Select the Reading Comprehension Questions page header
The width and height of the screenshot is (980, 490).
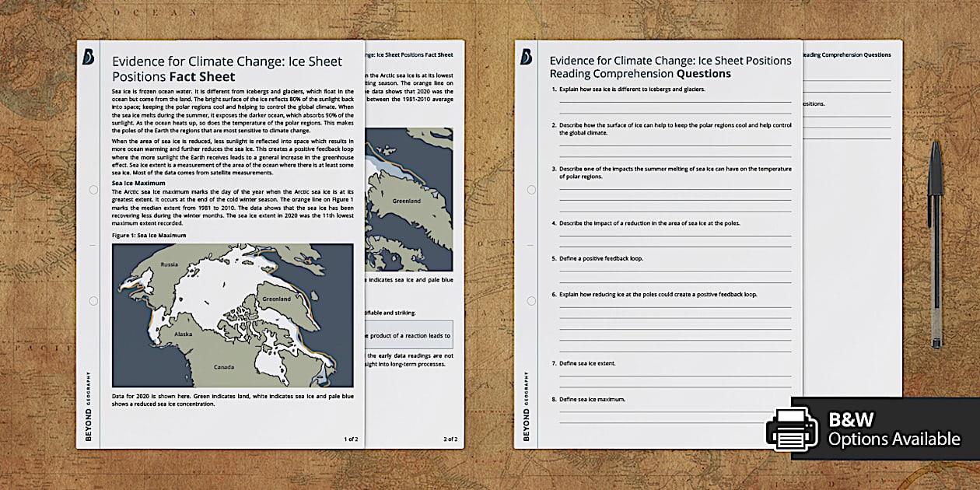[670, 66]
